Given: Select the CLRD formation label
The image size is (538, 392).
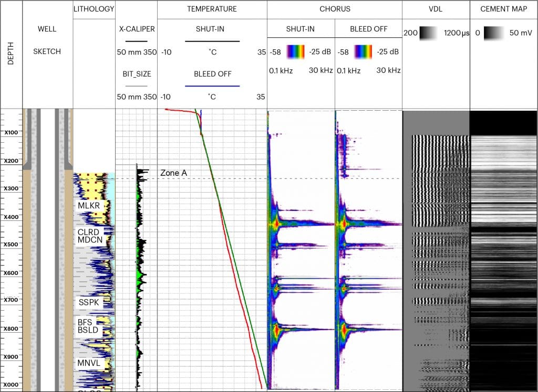Looking at the screenshot, I should point(88,232).
